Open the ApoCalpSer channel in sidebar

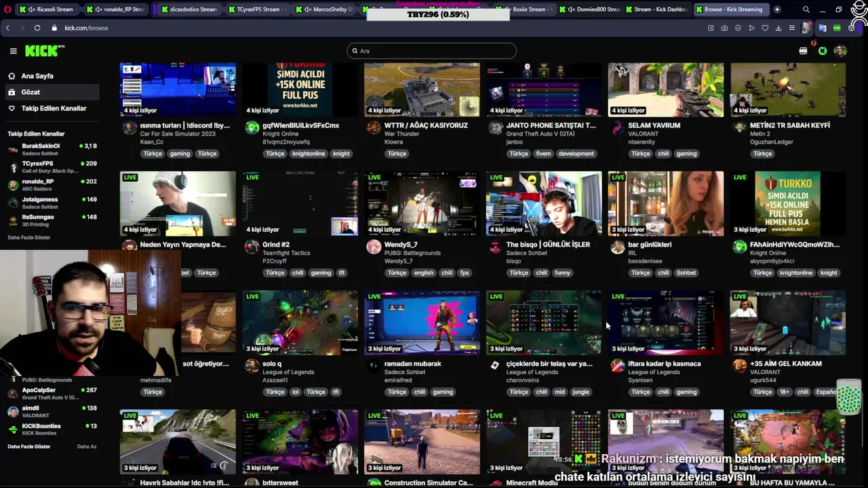(x=53, y=393)
